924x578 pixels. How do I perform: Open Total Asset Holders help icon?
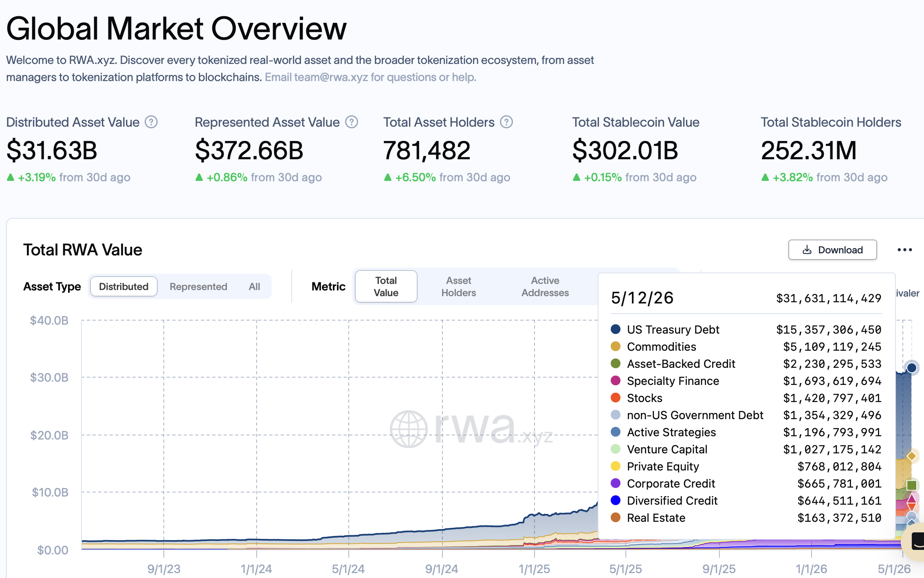click(506, 122)
